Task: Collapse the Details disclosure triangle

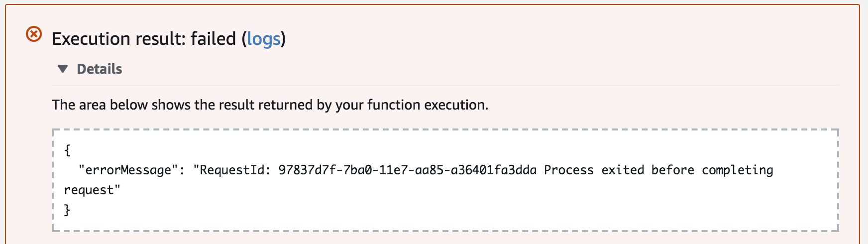Action: pos(63,69)
